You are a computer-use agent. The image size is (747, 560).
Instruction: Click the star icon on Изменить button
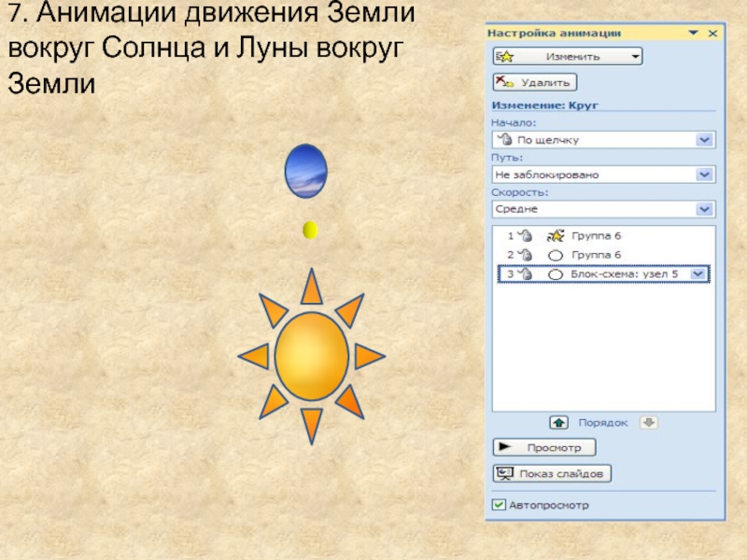tap(504, 57)
